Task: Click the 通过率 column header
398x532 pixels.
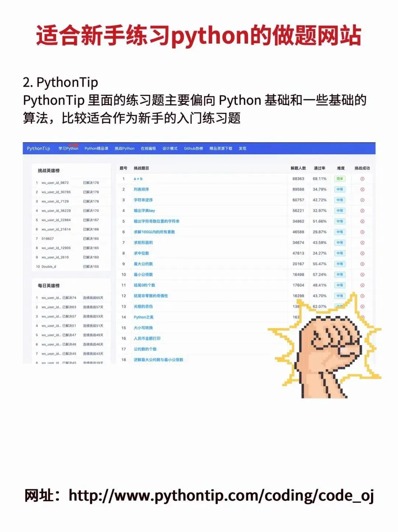Action: 320,168
